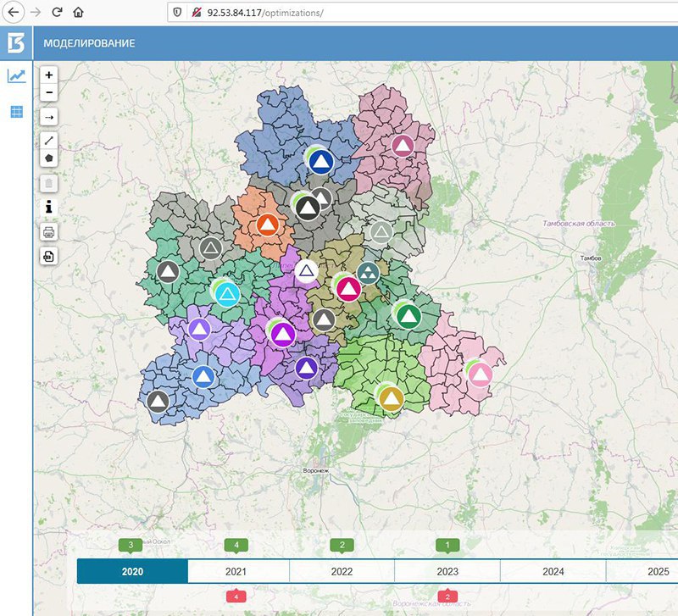Select the polygon drawing tool
Viewport: 678px width, 616px height.
49,157
